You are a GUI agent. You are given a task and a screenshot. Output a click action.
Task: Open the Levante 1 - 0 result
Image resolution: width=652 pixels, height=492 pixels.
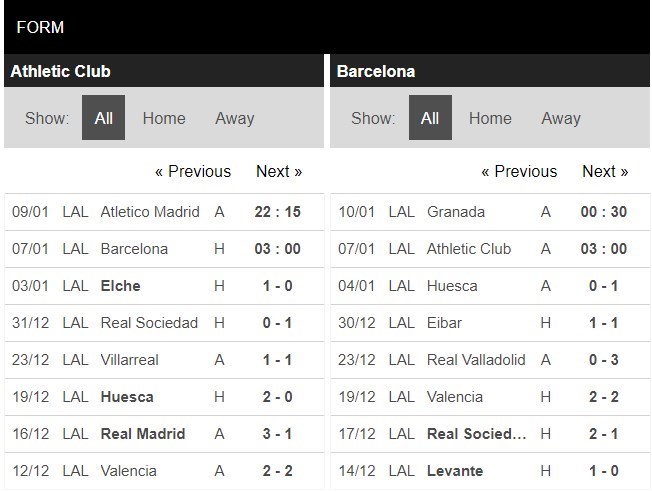(490, 471)
